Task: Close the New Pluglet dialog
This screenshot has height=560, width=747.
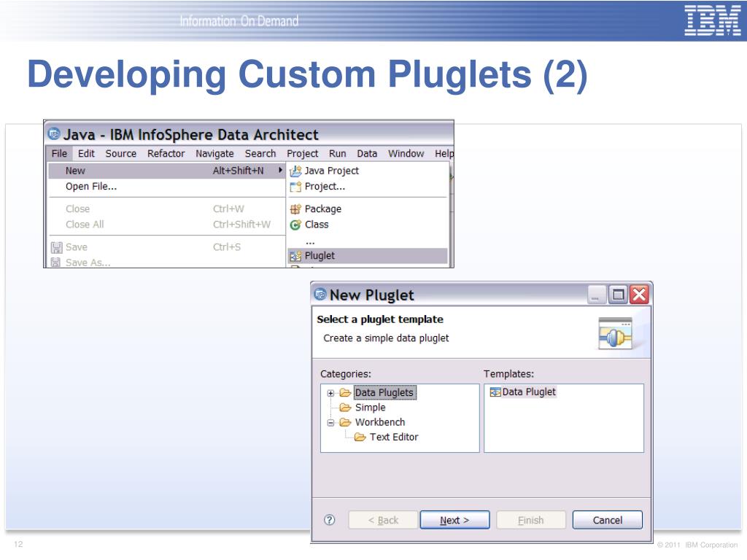Action: click(639, 295)
